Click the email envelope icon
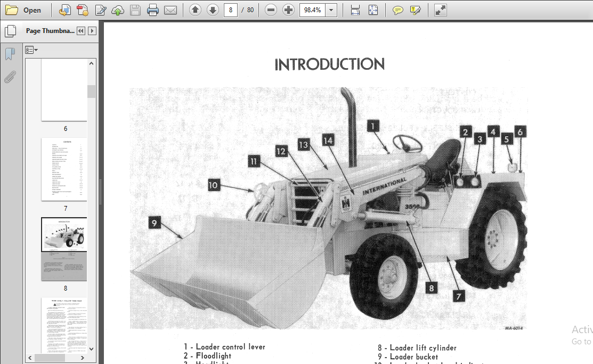This screenshot has height=364, width=593. 170,10
